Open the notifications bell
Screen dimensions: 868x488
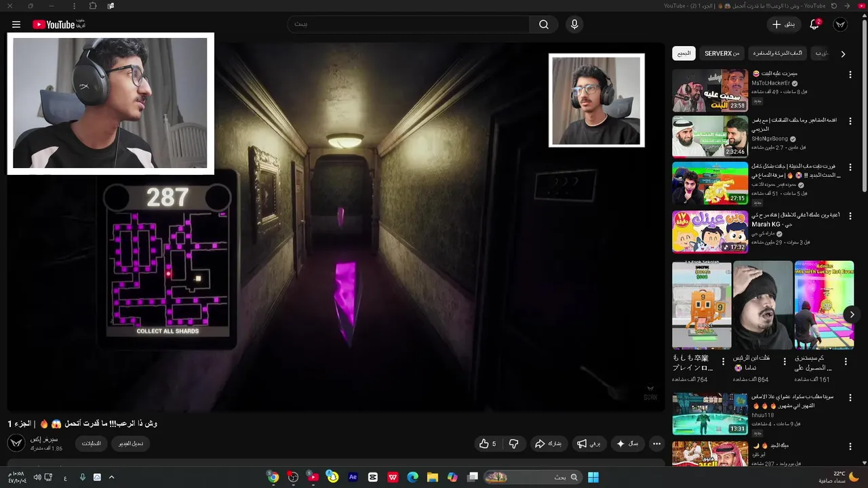click(x=814, y=24)
